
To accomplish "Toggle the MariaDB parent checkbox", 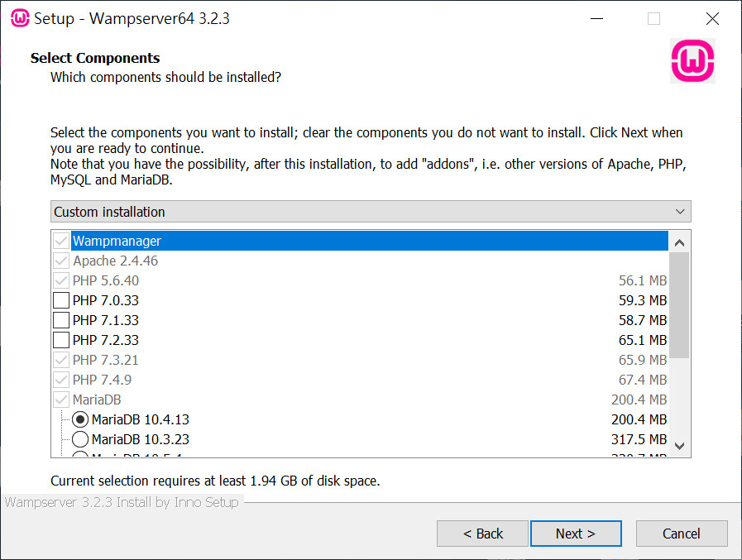I will tap(61, 400).
